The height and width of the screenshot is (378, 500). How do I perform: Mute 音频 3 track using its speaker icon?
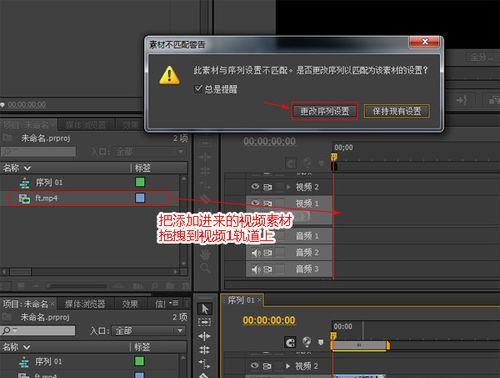(x=256, y=269)
